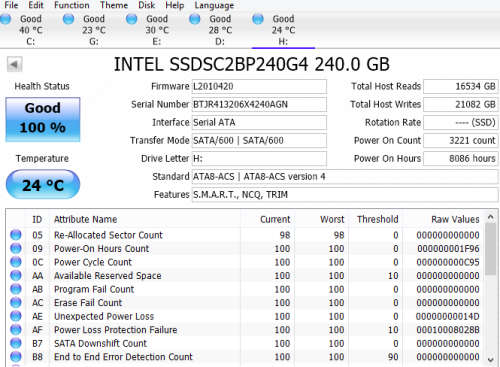The width and height of the screenshot is (500, 367).
Task: Switch to the H: disk tab
Action: 283,30
